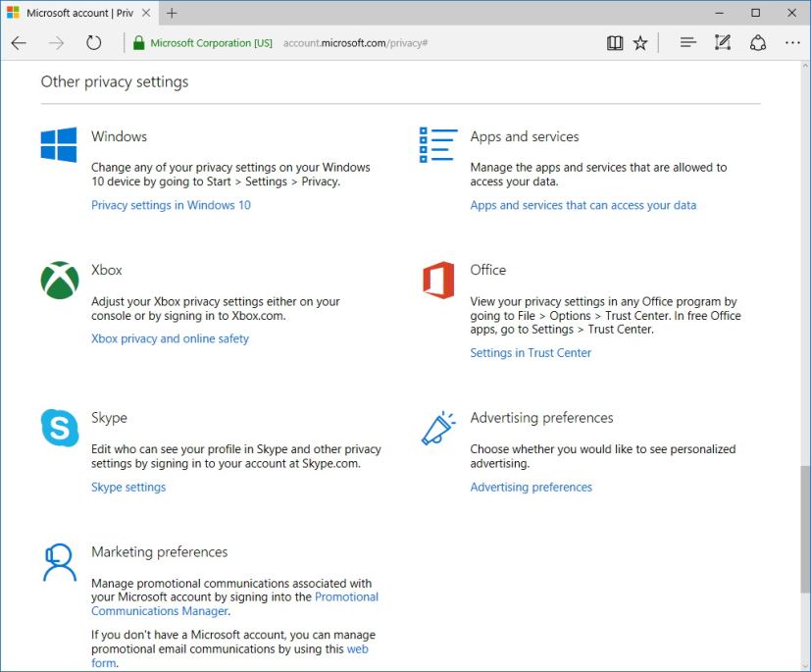
Task: Click the vertical scrollbar thumb
Action: [805, 529]
